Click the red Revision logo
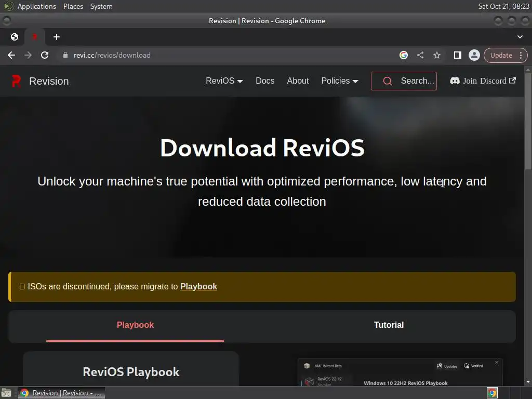The height and width of the screenshot is (399, 532). tap(16, 81)
